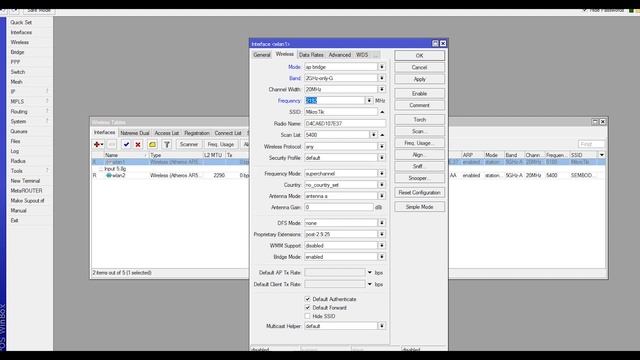This screenshot has width=640, height=360.
Task: Click Freq. Usage in Wireless Tables toolbar
Action: pos(221,144)
